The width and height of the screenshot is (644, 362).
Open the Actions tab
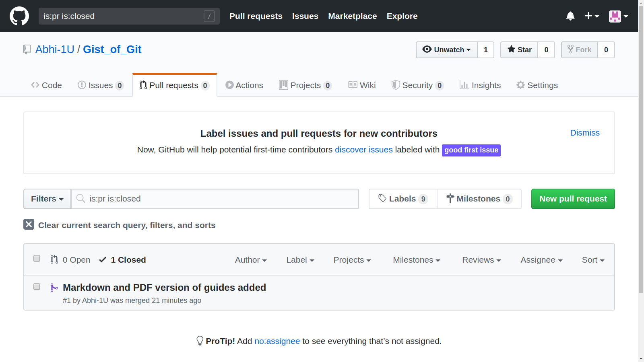point(244,85)
